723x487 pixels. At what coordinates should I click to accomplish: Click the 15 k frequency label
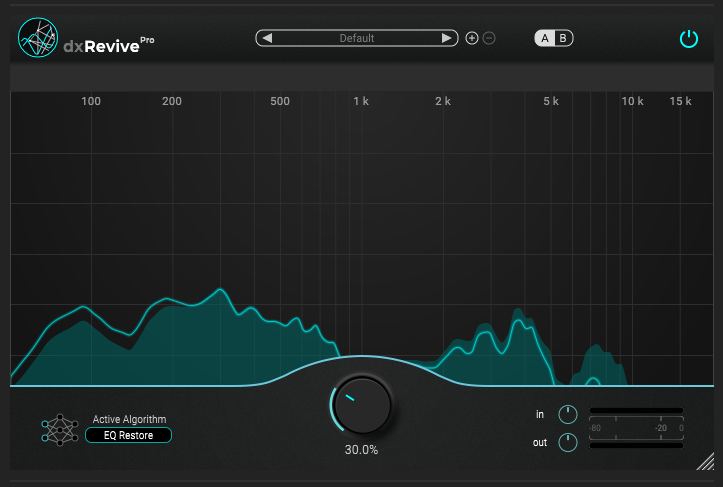[x=680, y=101]
